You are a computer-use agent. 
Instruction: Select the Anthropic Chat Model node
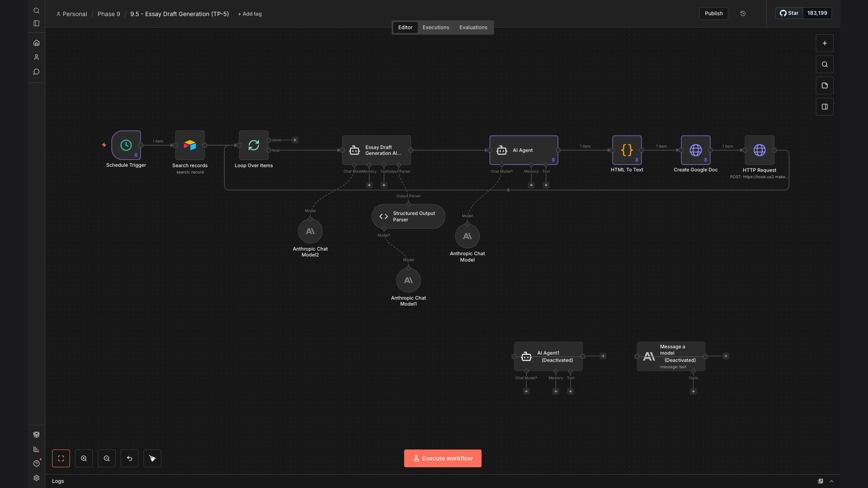467,236
